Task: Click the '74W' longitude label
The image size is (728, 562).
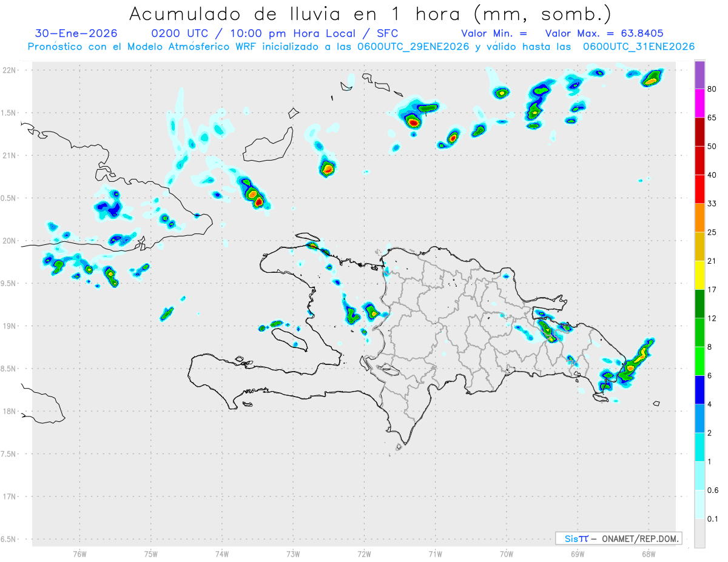Action: [222, 554]
